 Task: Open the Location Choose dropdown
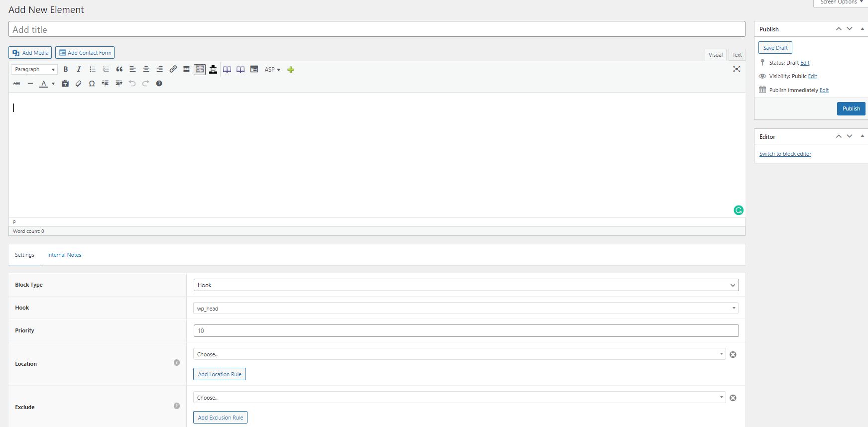(x=459, y=354)
